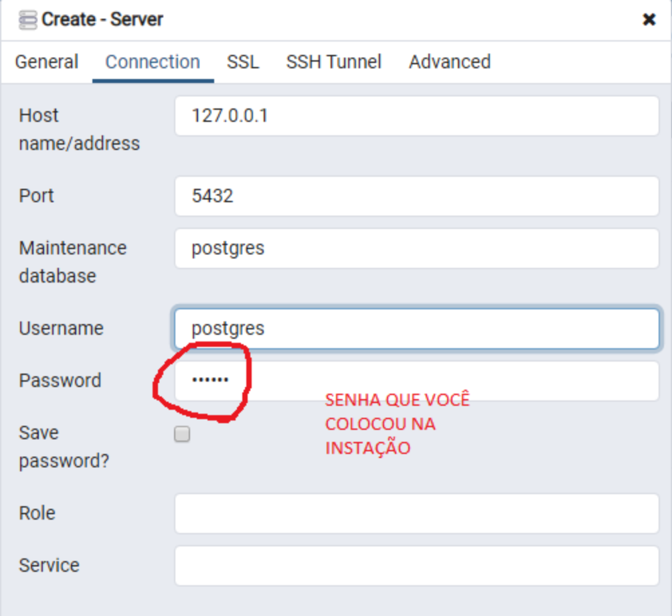The width and height of the screenshot is (672, 616).
Task: Switch to the General tab
Action: point(46,62)
